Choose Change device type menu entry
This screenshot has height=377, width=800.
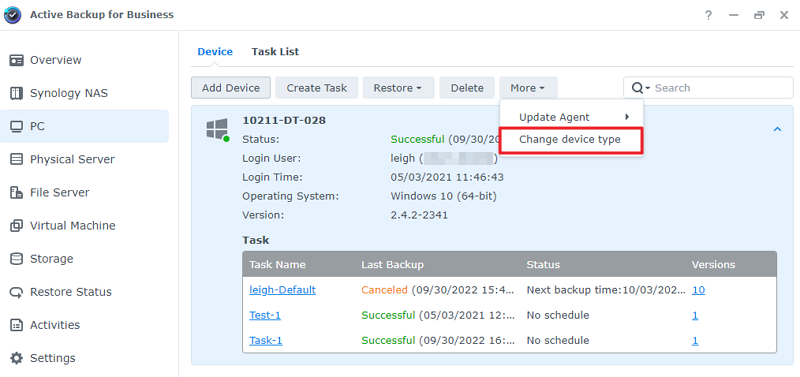tap(571, 140)
